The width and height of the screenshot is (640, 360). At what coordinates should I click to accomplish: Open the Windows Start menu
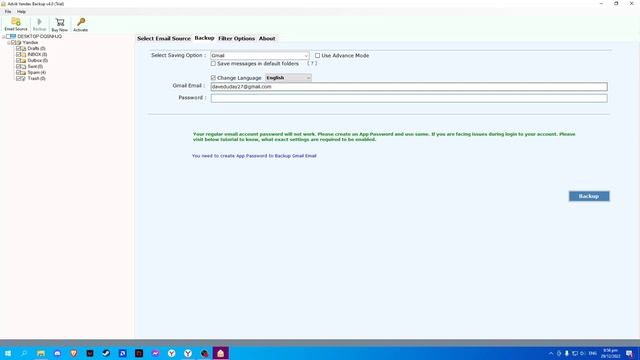[x=8, y=353]
